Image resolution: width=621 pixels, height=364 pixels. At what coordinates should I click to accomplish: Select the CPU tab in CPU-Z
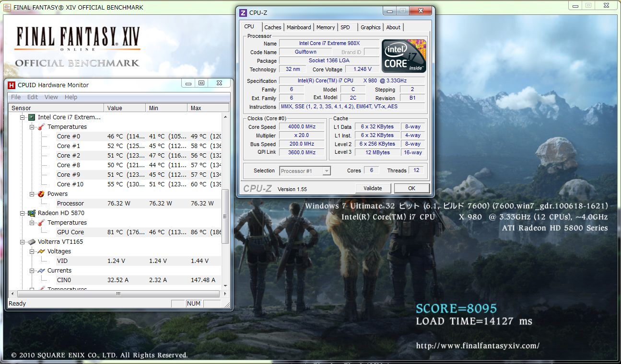click(x=249, y=27)
